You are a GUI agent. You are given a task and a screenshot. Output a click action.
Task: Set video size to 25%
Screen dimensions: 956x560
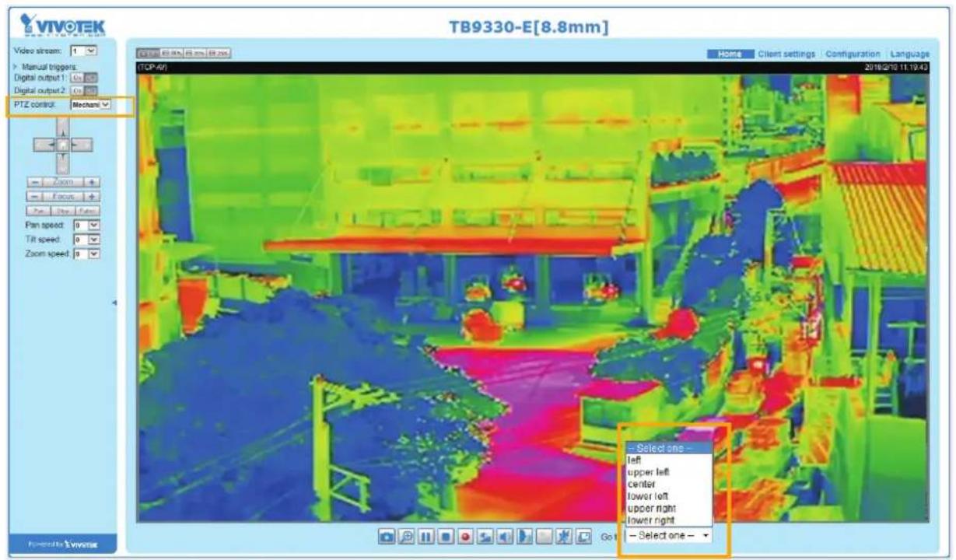coord(219,54)
